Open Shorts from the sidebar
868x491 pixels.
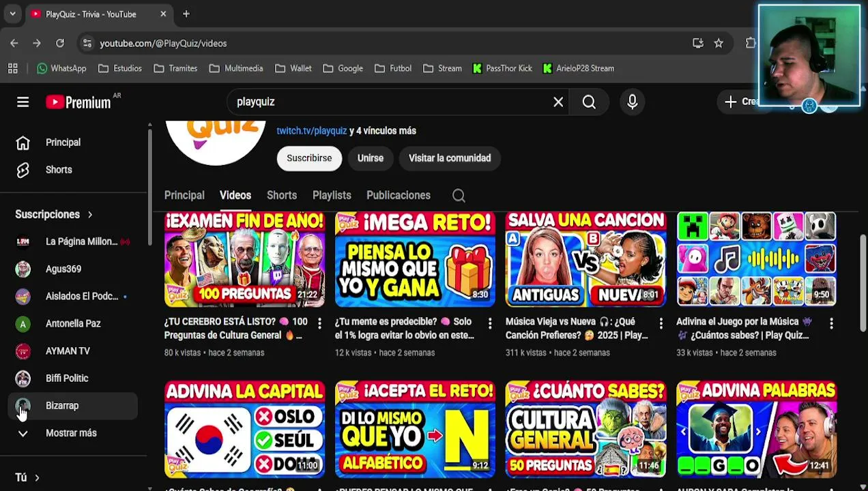(74, 170)
